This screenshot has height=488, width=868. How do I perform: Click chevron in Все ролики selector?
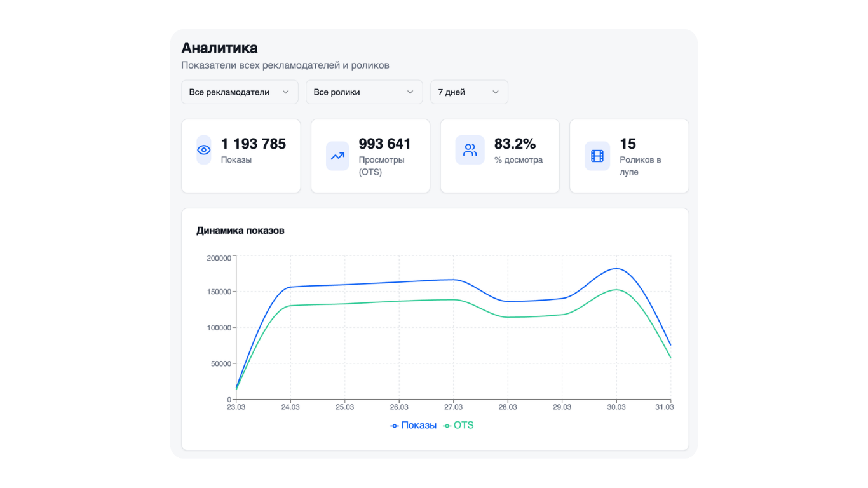click(410, 92)
